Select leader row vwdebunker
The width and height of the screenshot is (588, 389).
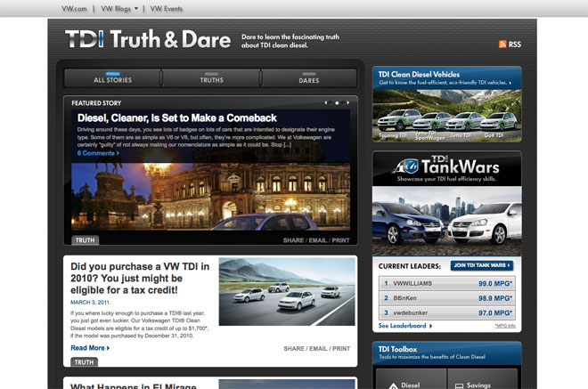(x=446, y=312)
